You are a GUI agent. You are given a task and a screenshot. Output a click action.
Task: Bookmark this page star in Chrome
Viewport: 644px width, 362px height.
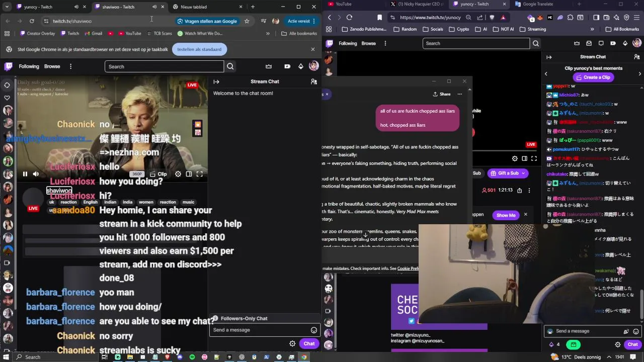pos(247,21)
